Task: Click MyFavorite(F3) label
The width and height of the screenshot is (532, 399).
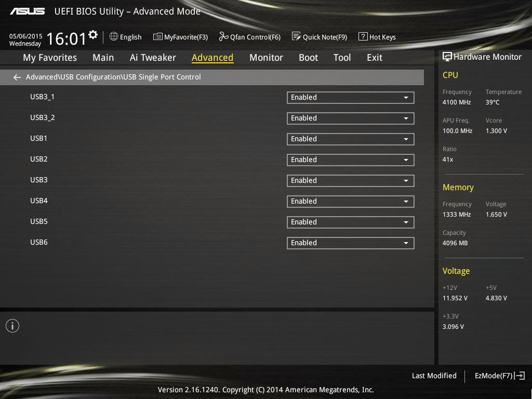Action: [x=186, y=37]
